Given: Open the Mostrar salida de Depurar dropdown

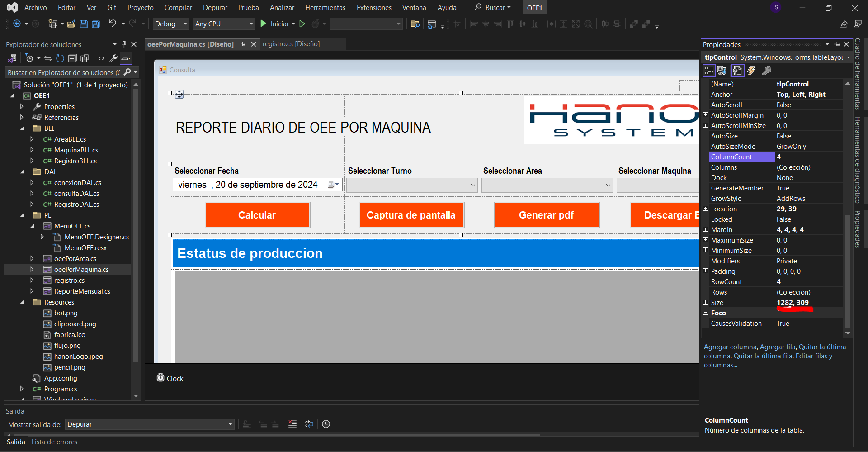Looking at the screenshot, I should [x=150, y=424].
